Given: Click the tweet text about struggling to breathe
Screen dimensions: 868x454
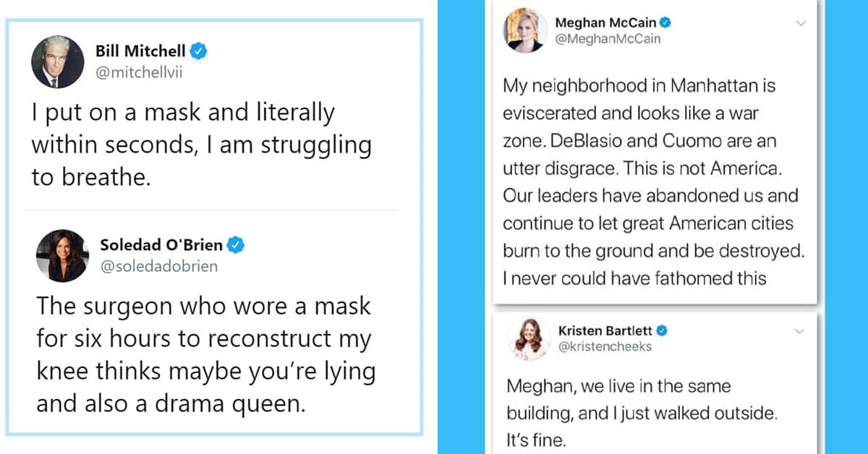Looking at the screenshot, I should click(x=201, y=145).
